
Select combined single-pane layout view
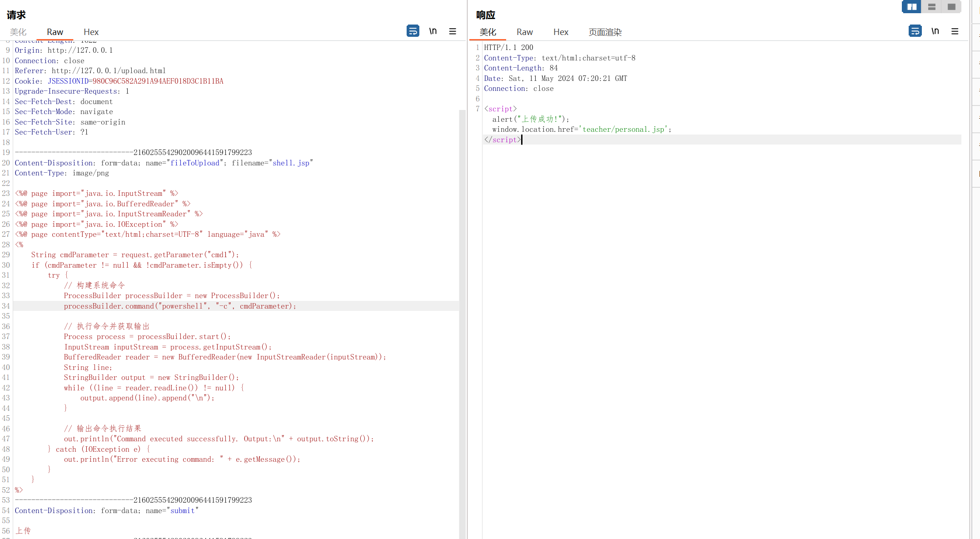click(951, 7)
